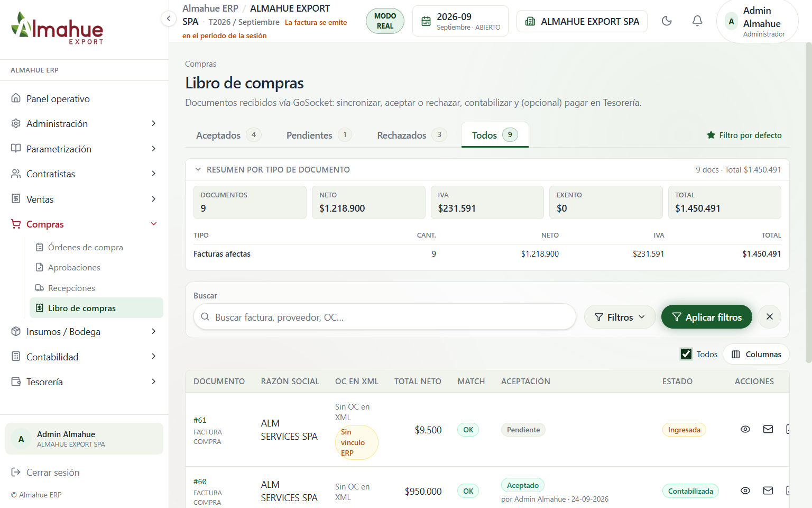Screen dimensions: 812x508
Task: Open the Admin Almahue card in sidebar
Action: pos(85,439)
